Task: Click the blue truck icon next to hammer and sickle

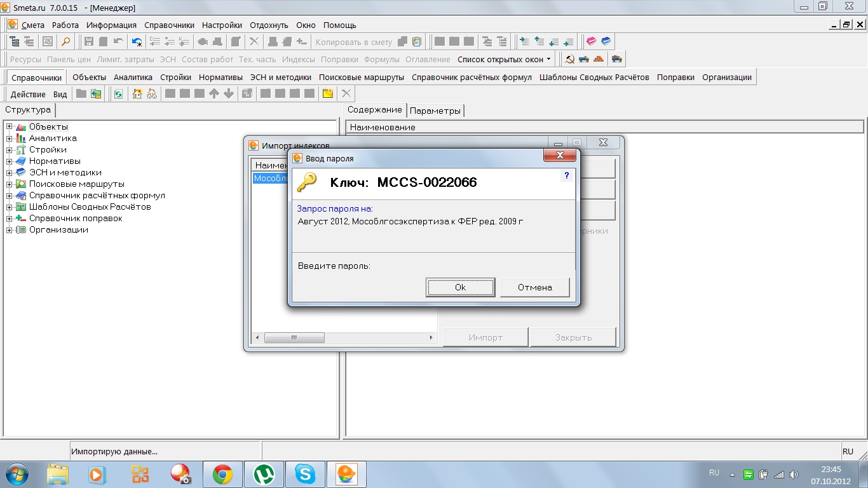Action: coord(584,59)
